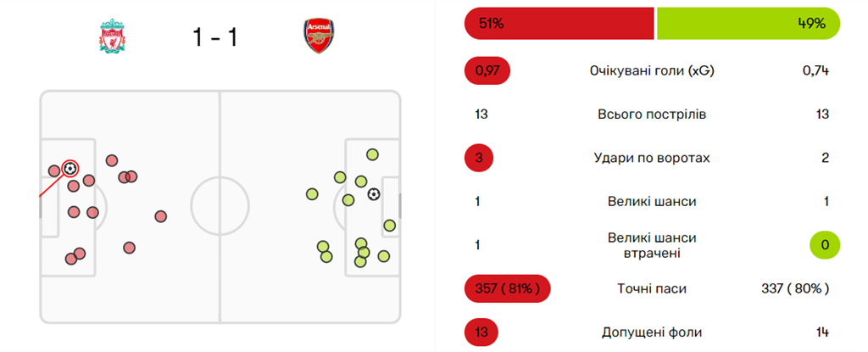
Task: Click the green 49% possession bar
Action: click(x=748, y=24)
